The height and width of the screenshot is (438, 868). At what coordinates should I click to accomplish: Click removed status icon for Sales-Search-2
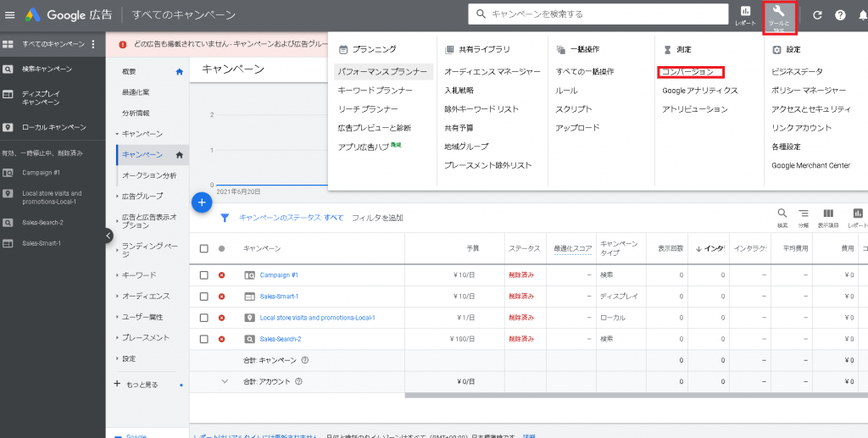[x=221, y=339]
